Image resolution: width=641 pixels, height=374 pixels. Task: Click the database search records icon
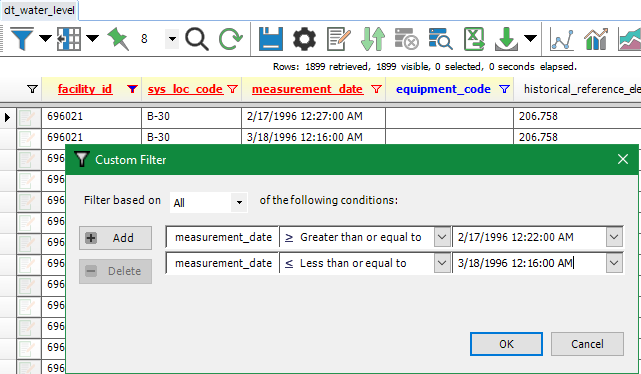tap(440, 39)
